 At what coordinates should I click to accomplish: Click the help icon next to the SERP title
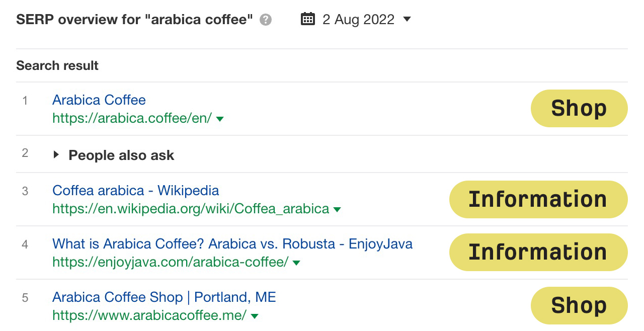(267, 19)
